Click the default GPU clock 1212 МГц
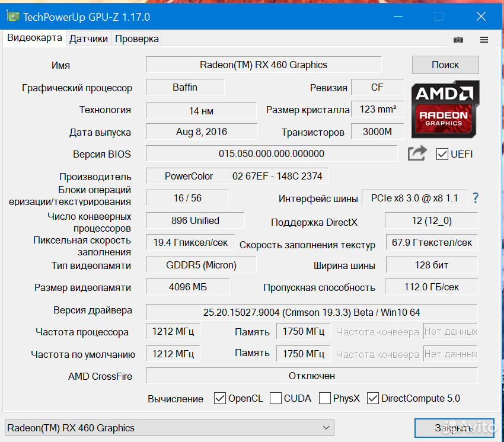Viewport: 504px width, 442px height. pos(173,354)
